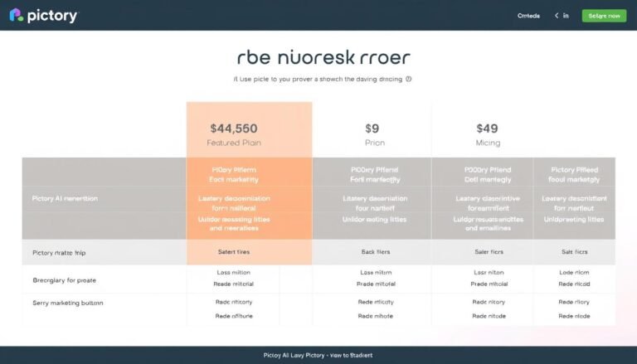Click the Pictory wordmark in the header
This screenshot has width=637, height=364.
(x=51, y=16)
